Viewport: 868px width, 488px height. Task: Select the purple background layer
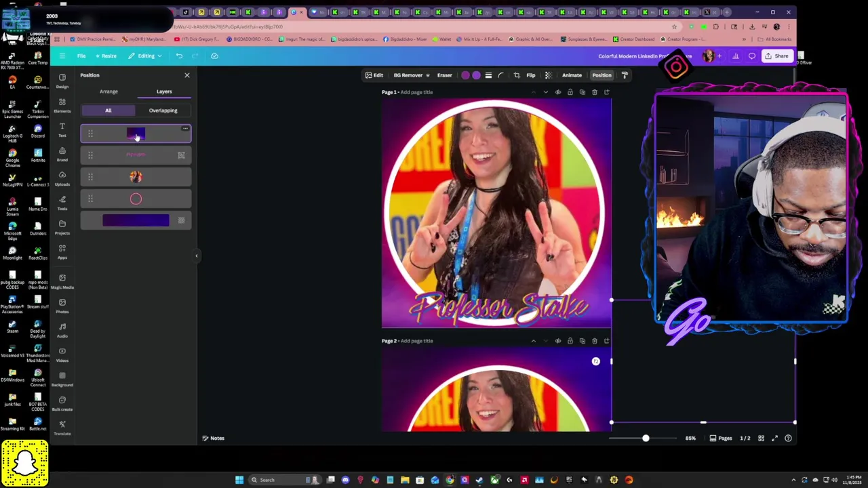[x=136, y=220]
